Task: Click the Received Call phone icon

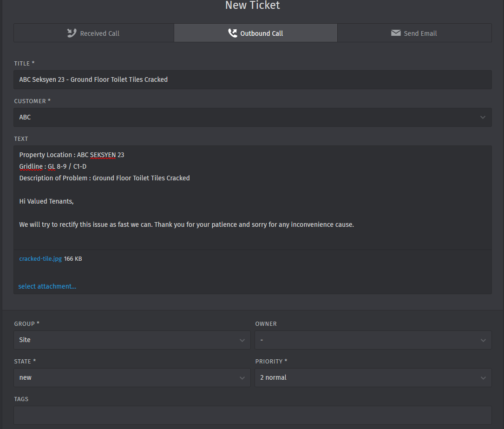Action: tap(72, 33)
